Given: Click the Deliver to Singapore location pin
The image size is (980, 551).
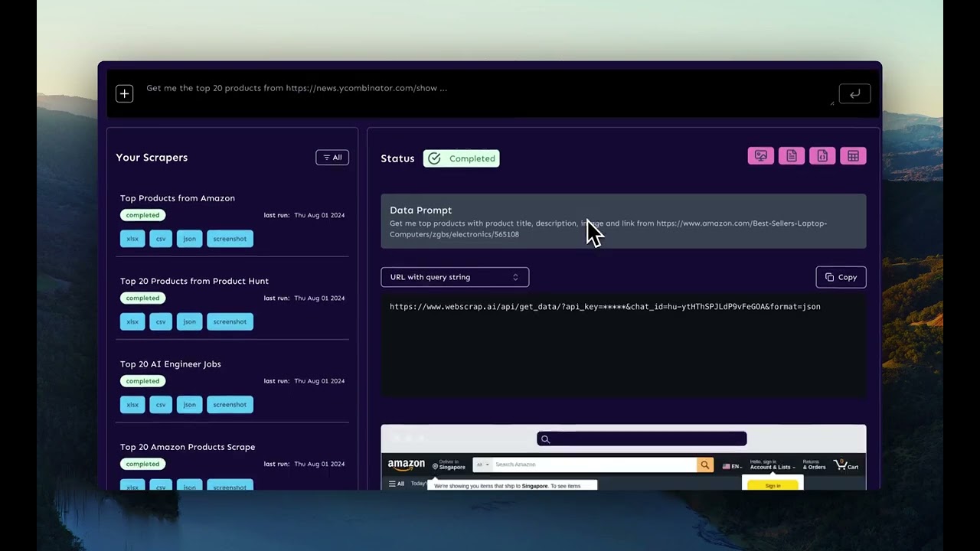Looking at the screenshot, I should click(435, 465).
